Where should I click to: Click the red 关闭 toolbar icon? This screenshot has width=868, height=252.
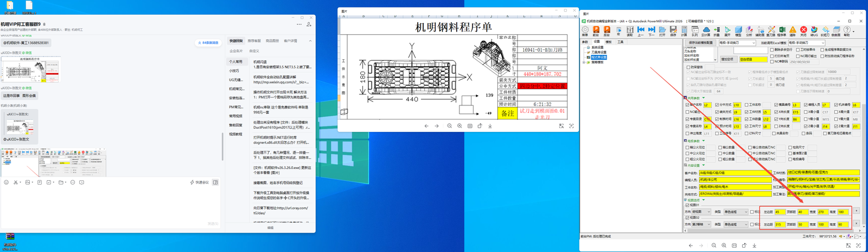click(803, 30)
